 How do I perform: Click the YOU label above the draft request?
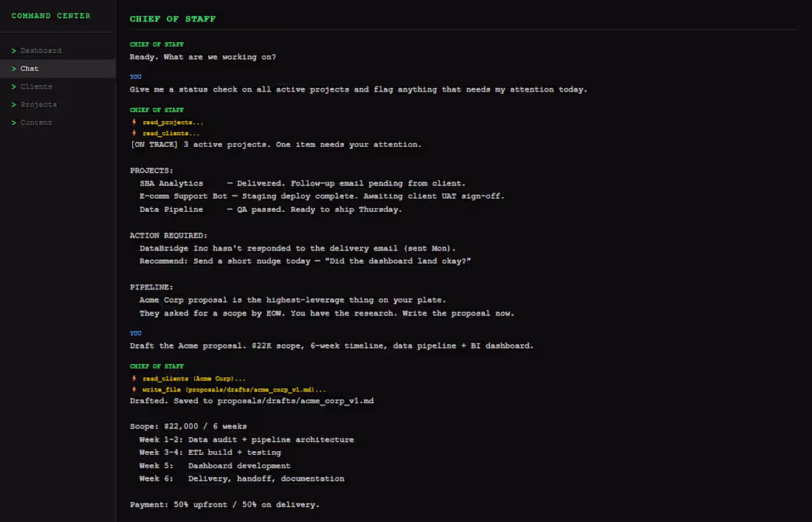(136, 333)
